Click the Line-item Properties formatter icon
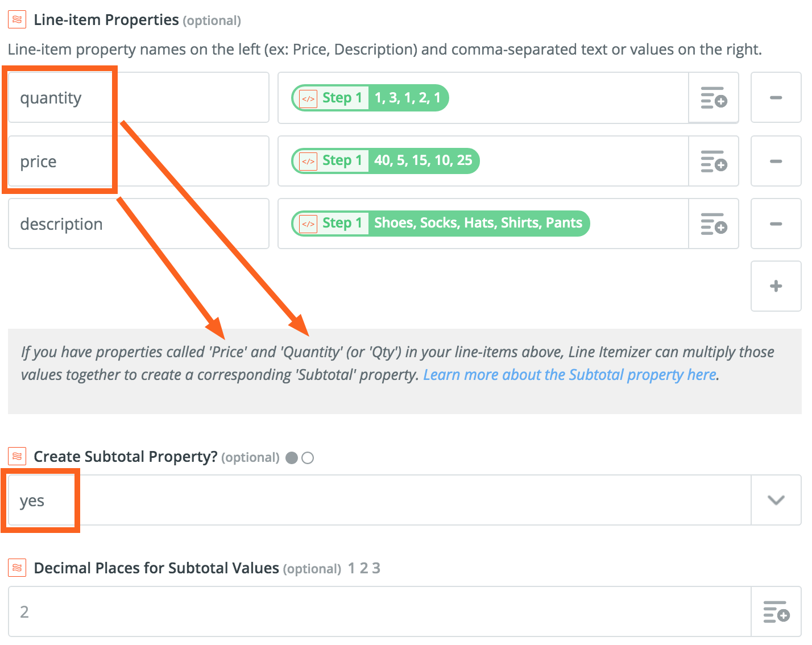Viewport: 812px width, 645px height. click(x=17, y=20)
